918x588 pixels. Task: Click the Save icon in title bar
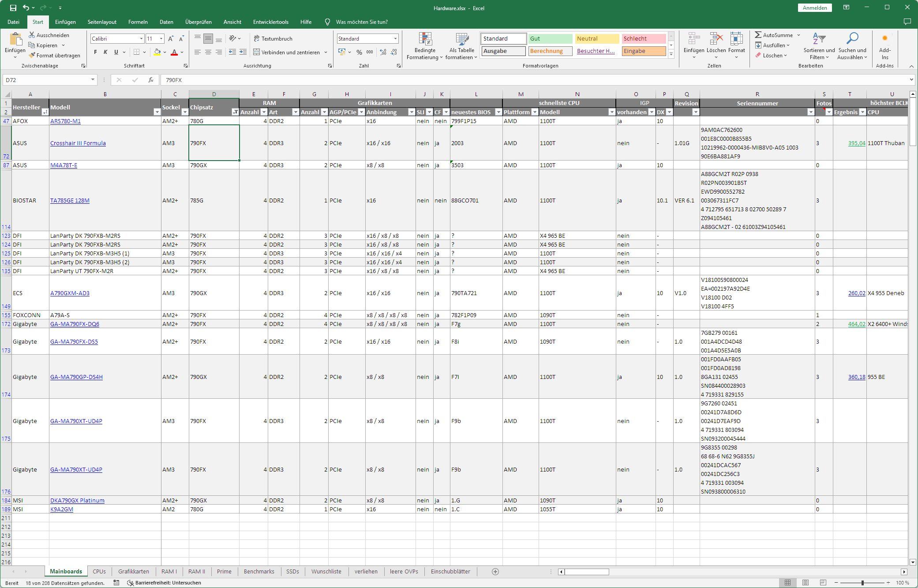(13, 8)
